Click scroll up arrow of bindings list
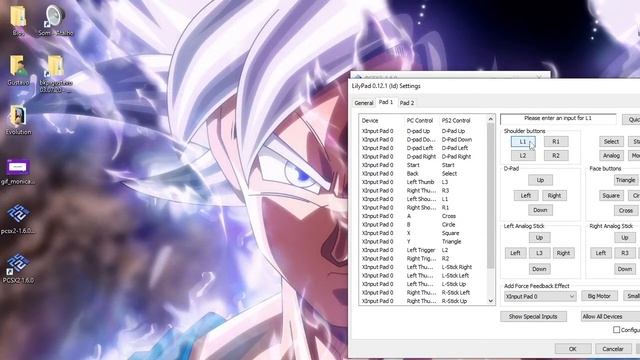This screenshot has height=360, width=640. coord(491,119)
